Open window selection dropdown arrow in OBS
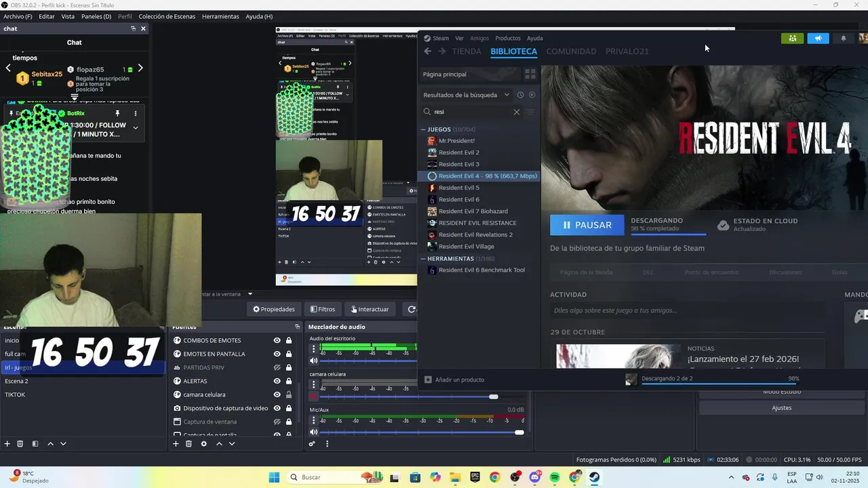This screenshot has width=868, height=488. (250, 294)
